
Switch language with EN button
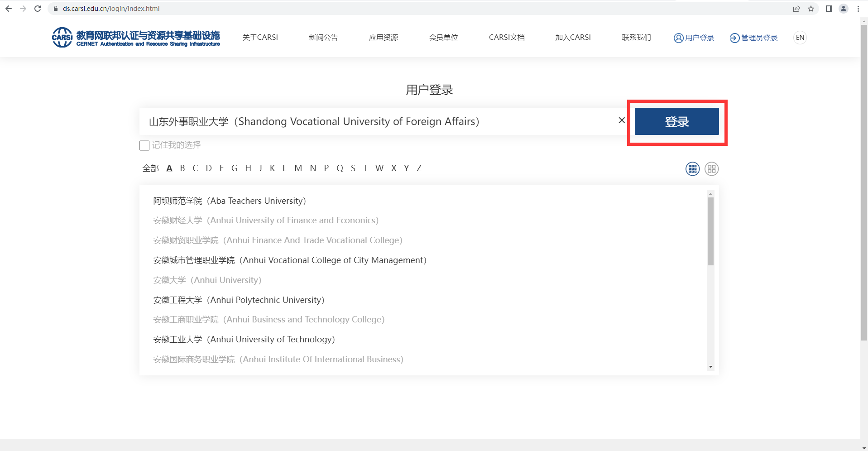pos(800,38)
